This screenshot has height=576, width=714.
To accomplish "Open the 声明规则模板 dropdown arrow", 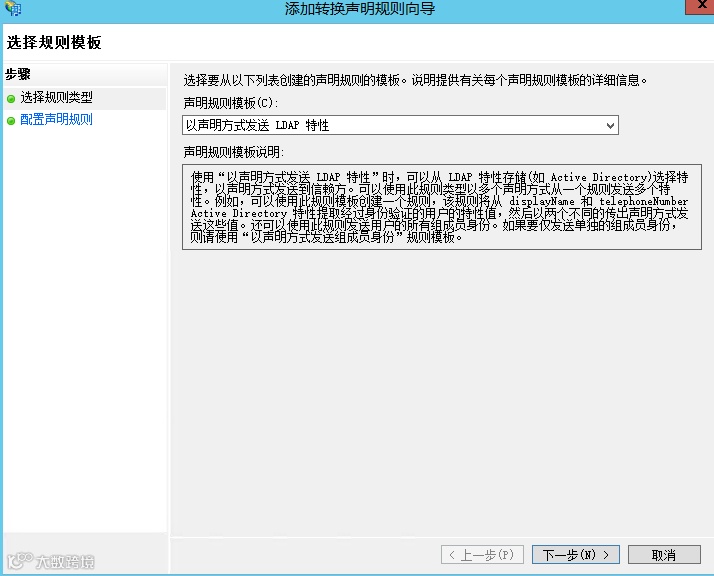I will coord(610,125).
